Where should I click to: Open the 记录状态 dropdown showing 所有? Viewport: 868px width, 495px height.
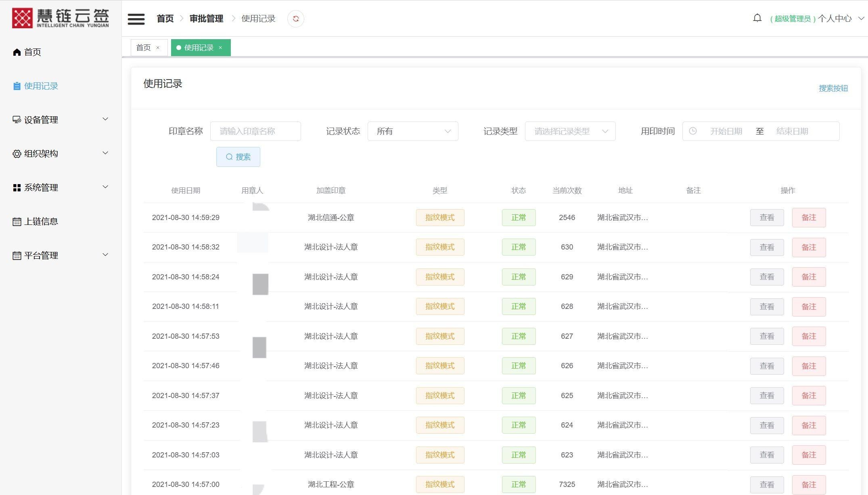pos(412,131)
